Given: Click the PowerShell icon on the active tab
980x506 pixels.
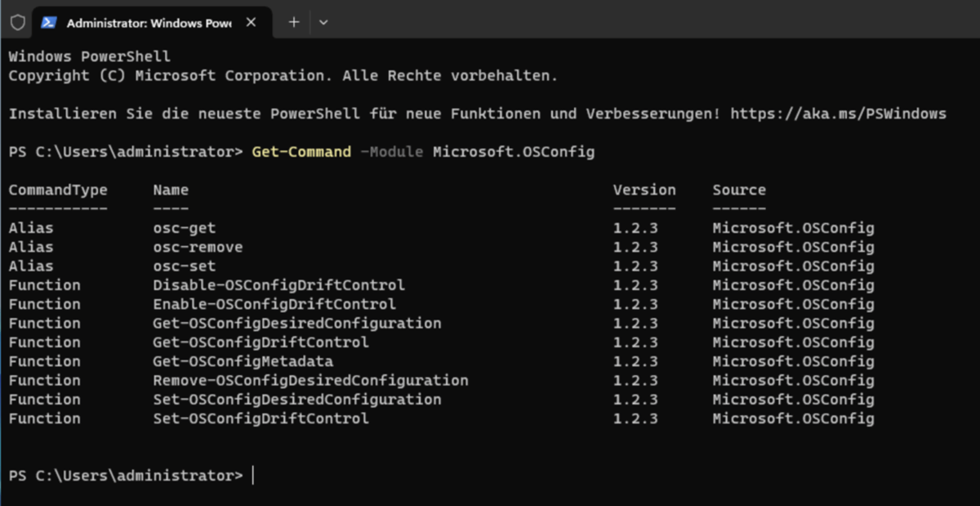Looking at the screenshot, I should pyautogui.click(x=48, y=22).
